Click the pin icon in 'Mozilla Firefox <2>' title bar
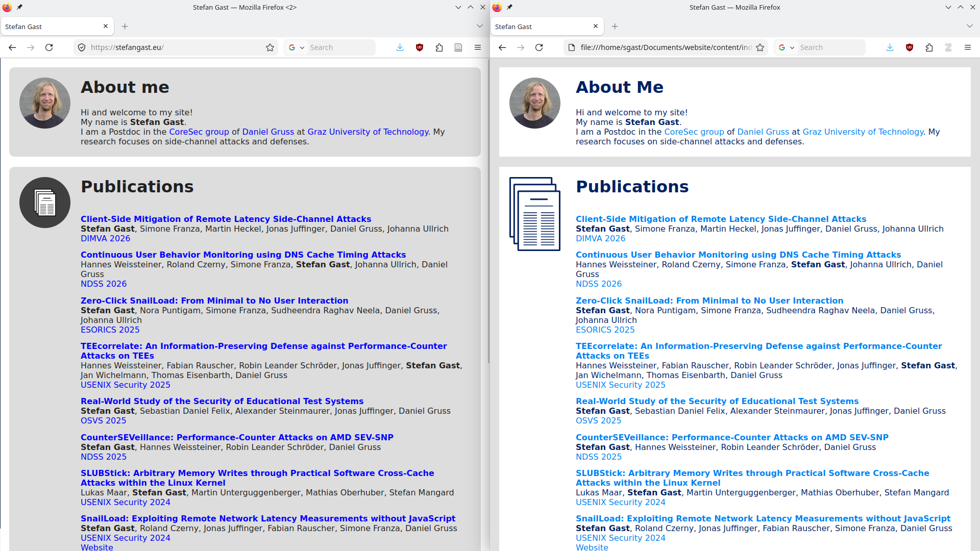This screenshot has height=551, width=980. coord(19,7)
